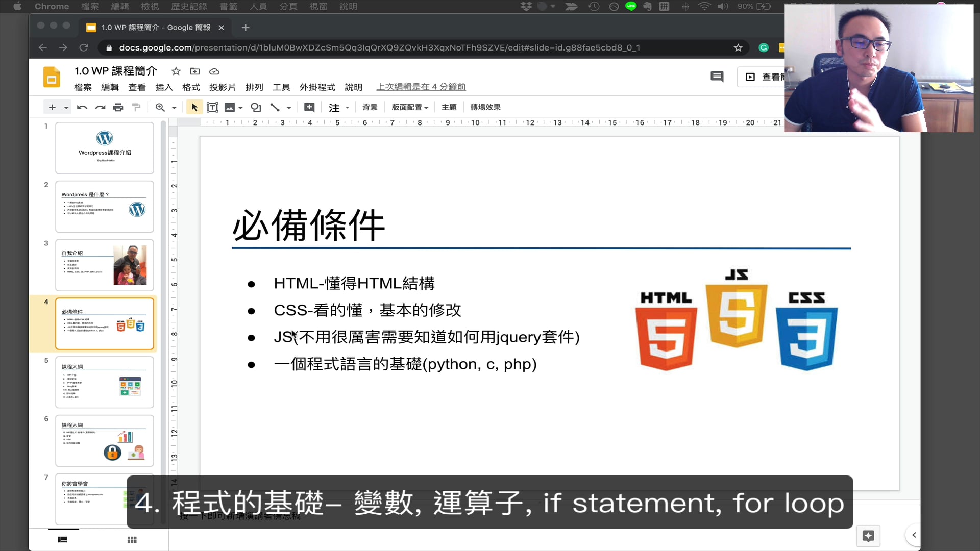Image resolution: width=980 pixels, height=551 pixels.
Task: Click the paint format tool
Action: point(136,107)
